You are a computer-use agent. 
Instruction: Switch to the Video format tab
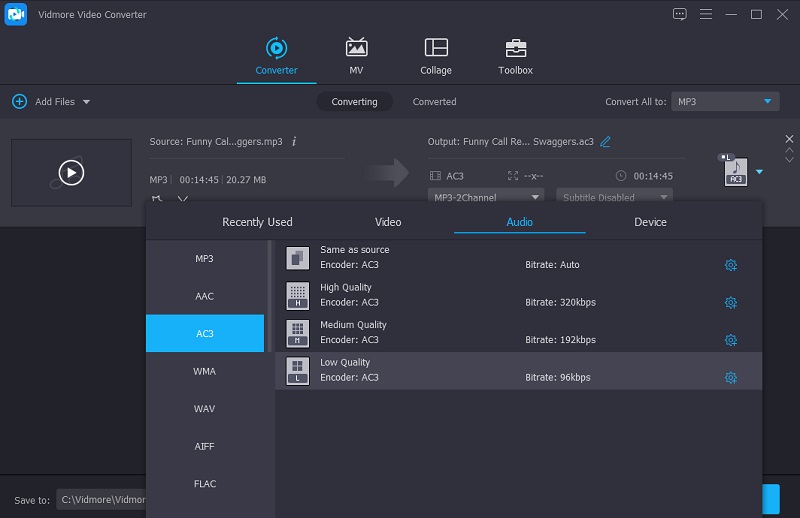(388, 222)
